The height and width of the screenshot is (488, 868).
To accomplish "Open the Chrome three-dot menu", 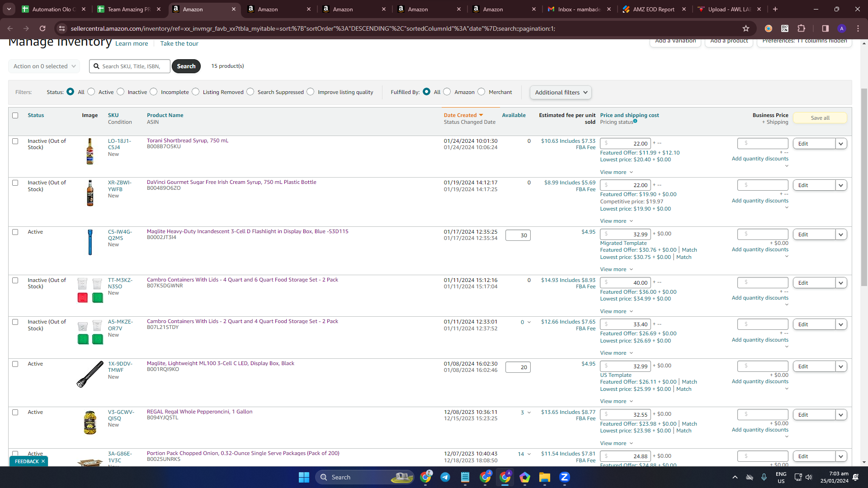I will (x=858, y=28).
